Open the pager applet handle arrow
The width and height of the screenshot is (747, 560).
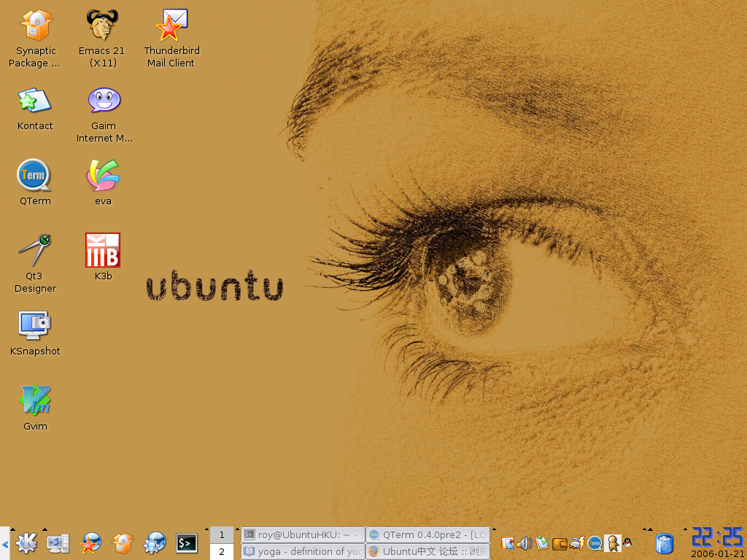[206, 529]
